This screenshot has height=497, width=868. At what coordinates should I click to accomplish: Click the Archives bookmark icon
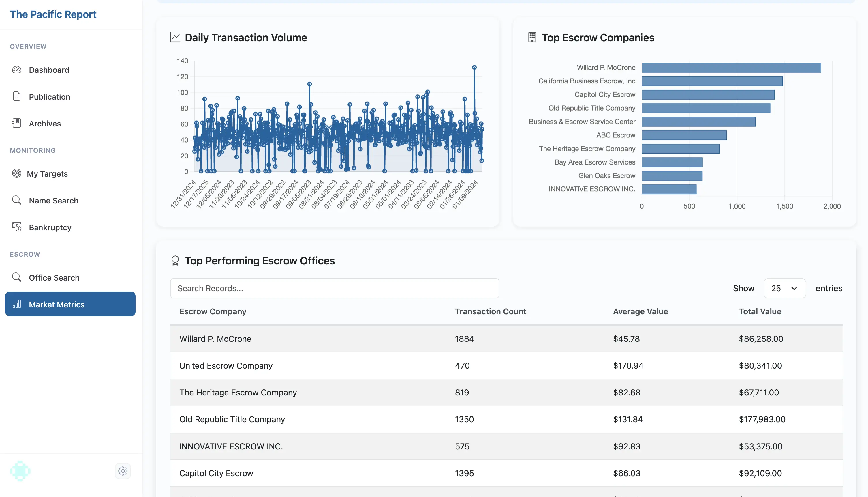[17, 123]
